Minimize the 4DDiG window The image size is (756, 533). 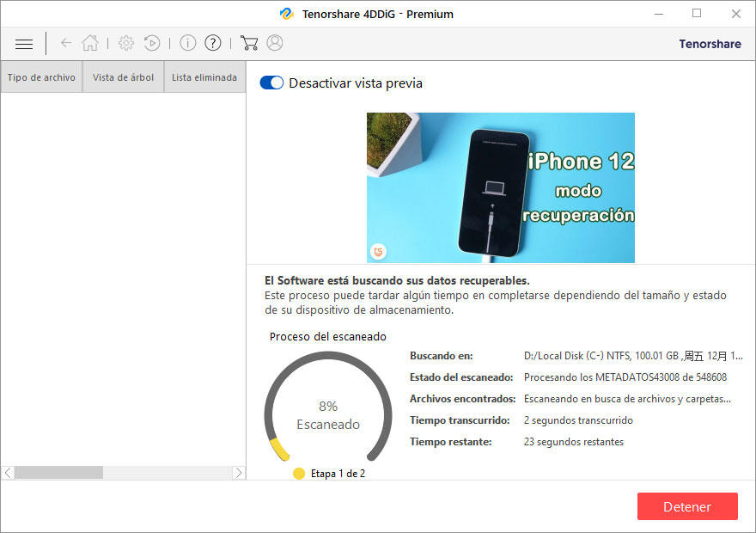[x=659, y=14]
